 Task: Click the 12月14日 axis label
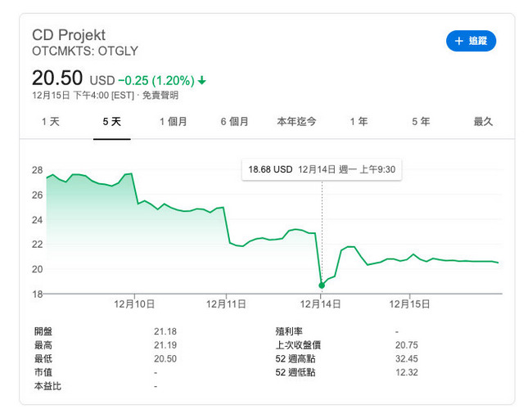click(320, 303)
